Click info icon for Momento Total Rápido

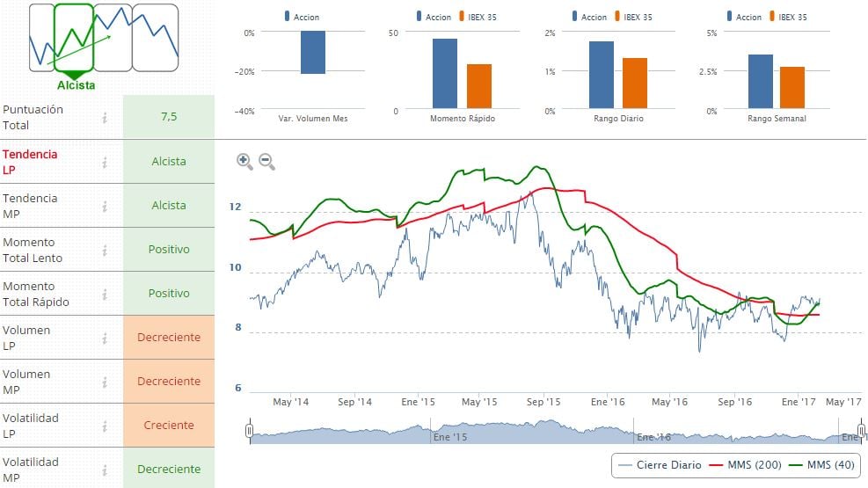(105, 294)
